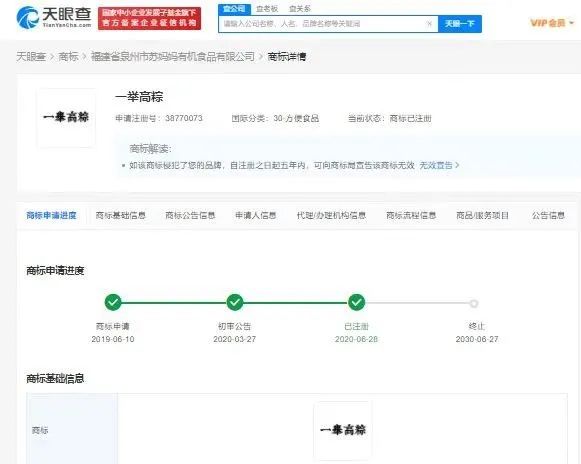This screenshot has width=581, height=464.
Task: Click the 初审公告 green checkmark step
Action: (x=235, y=302)
